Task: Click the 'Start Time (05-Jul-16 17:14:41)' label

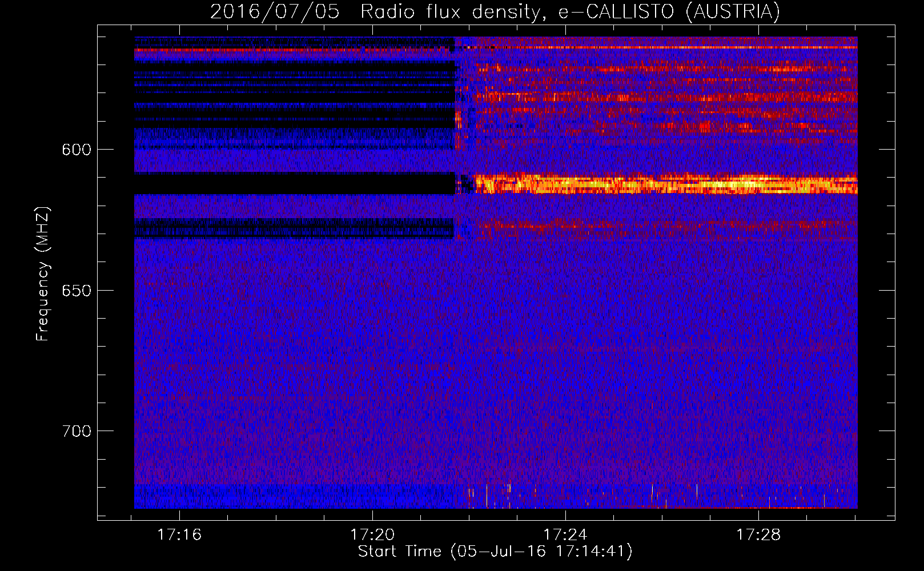Action: click(495, 552)
